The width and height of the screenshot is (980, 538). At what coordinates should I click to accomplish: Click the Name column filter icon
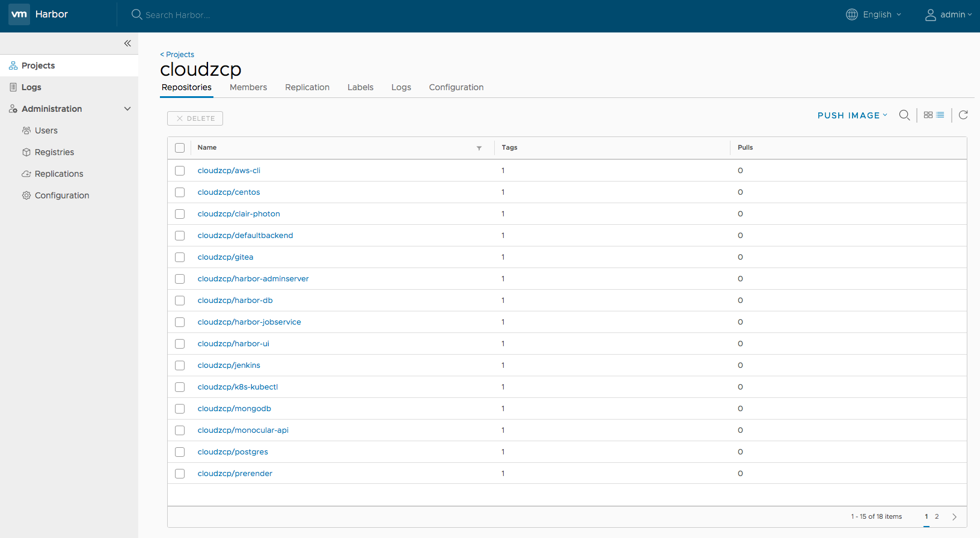click(479, 148)
